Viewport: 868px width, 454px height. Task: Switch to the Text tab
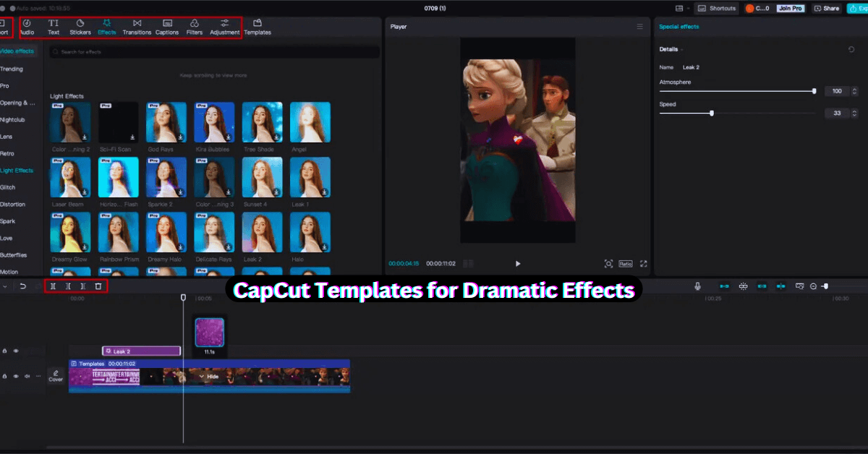[x=54, y=27]
